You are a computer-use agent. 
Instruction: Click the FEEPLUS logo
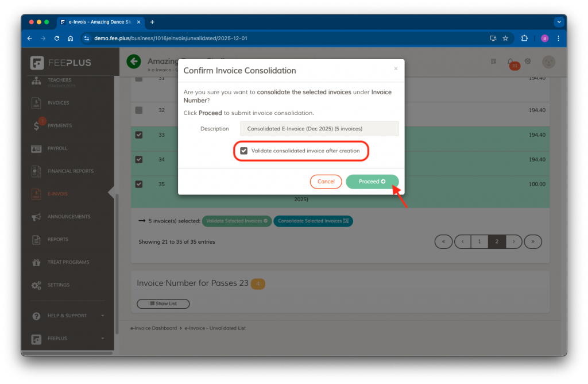[61, 63]
